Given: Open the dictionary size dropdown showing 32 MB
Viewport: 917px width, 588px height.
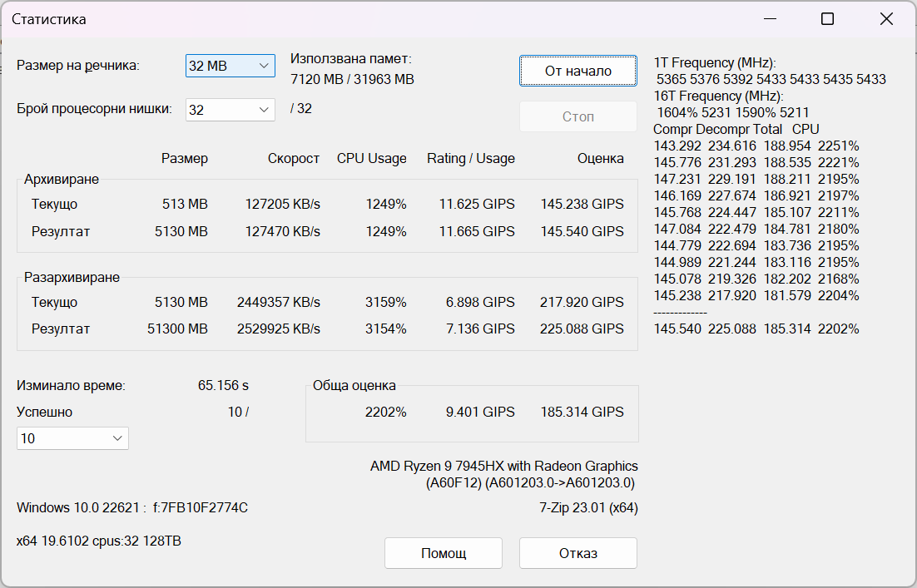Looking at the screenshot, I should (230, 66).
